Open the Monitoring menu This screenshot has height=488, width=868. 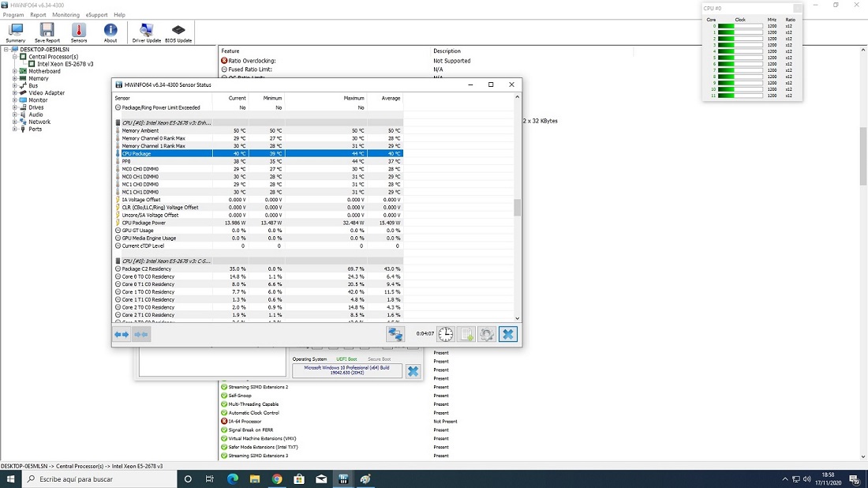click(65, 15)
